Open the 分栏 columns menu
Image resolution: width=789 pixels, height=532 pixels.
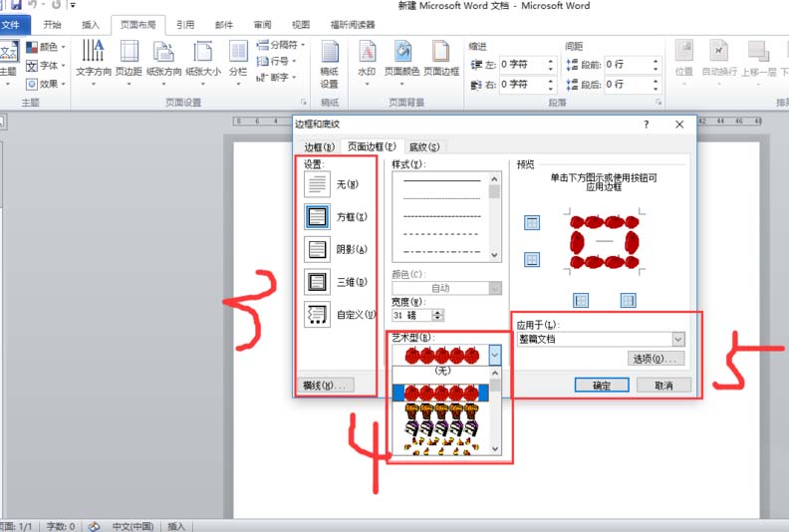point(238,62)
